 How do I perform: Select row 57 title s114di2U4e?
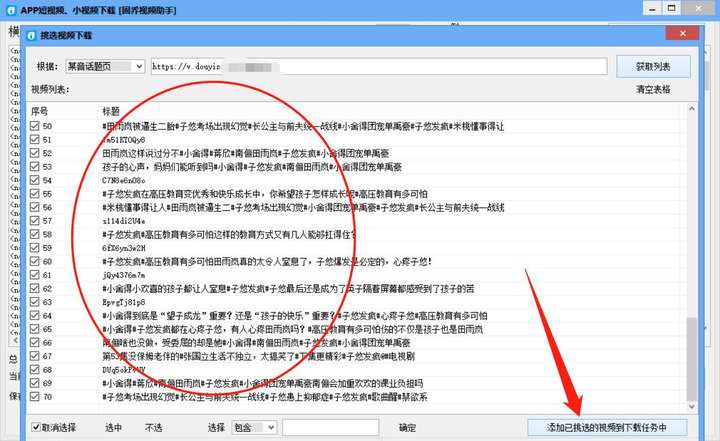pyautogui.click(x=124, y=221)
